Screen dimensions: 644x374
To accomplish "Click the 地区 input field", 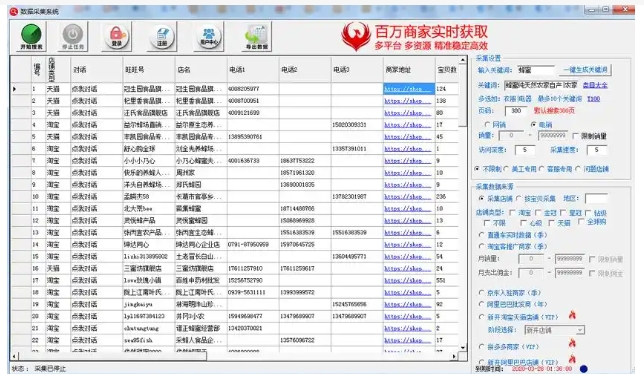I will point(596,199).
